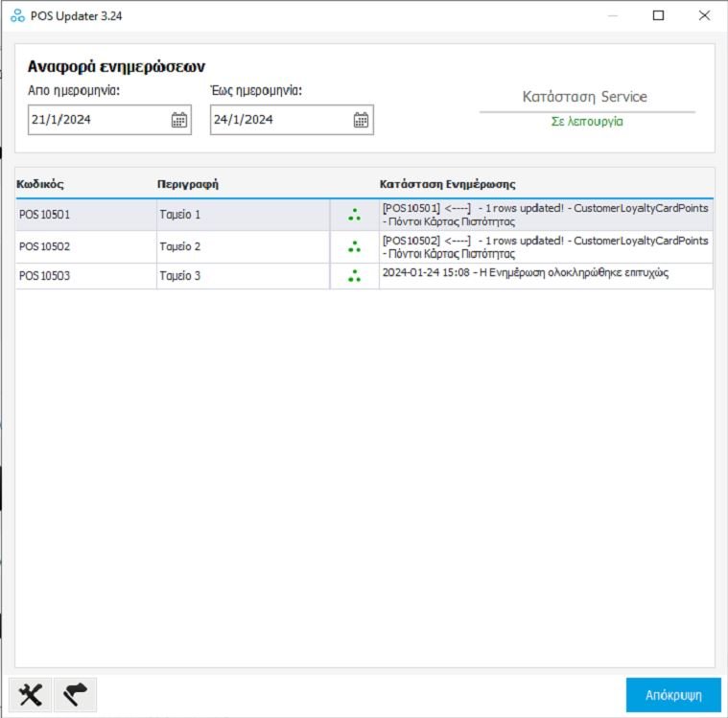Screen dimensions: 728x718
Task: Click the Έως ημερομηνία date field
Action: coord(278,120)
